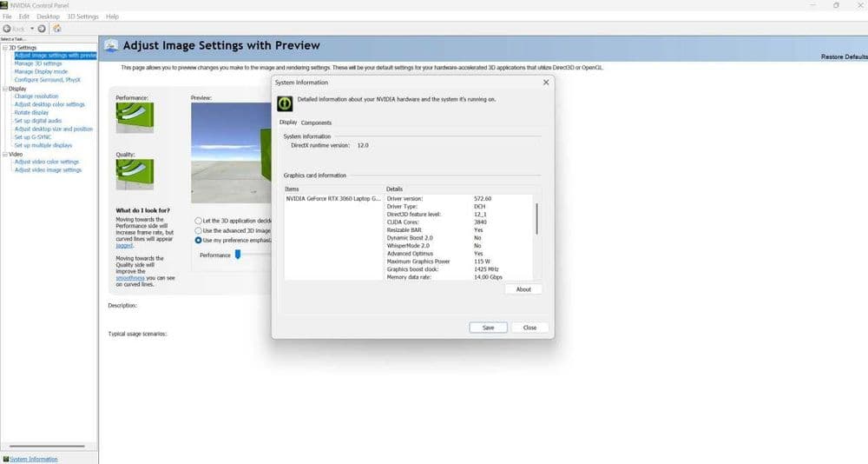Click the Home icon in toolbar
The height and width of the screenshot is (464, 868).
[57, 29]
